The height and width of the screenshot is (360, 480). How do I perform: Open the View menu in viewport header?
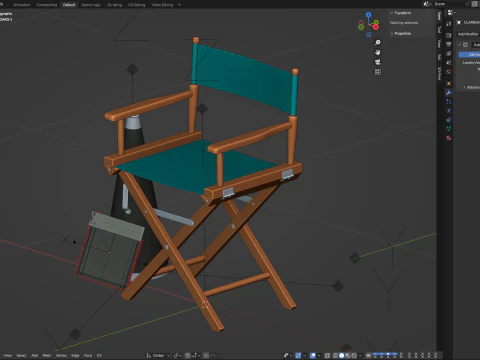(7, 355)
